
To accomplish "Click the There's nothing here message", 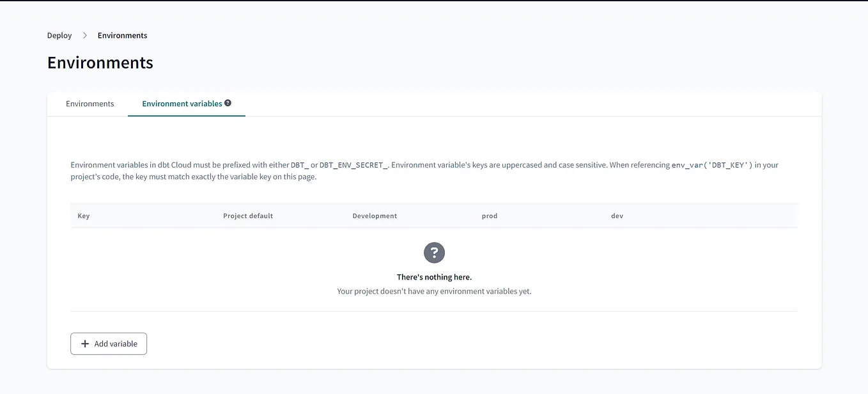I will (434, 276).
